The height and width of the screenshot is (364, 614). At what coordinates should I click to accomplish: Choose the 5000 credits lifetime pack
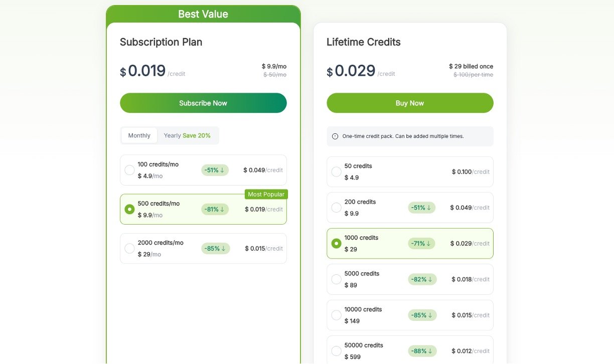[x=336, y=279]
